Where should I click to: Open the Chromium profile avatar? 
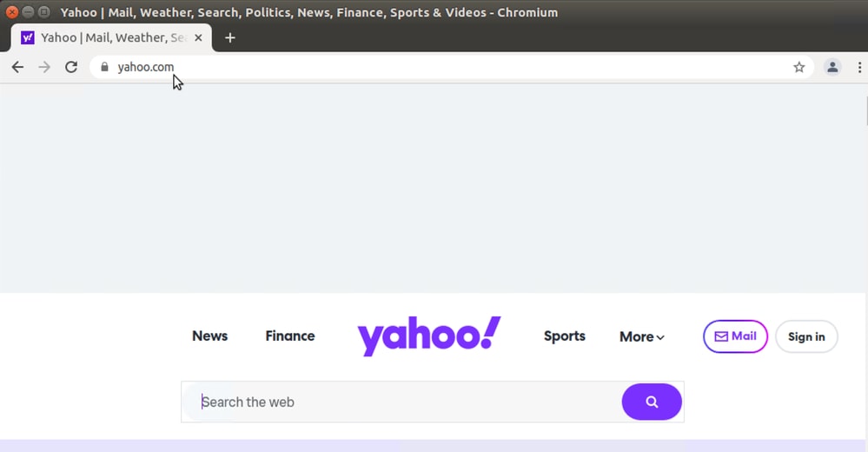coord(832,67)
